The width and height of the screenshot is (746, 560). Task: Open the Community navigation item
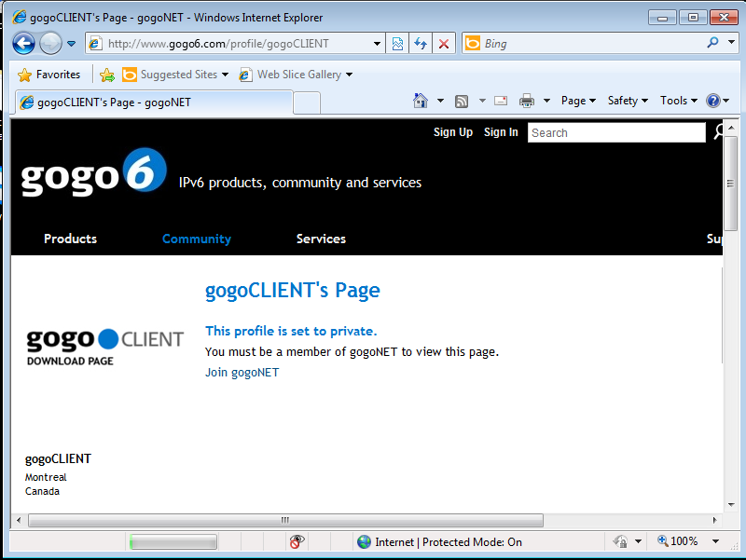coord(197,239)
